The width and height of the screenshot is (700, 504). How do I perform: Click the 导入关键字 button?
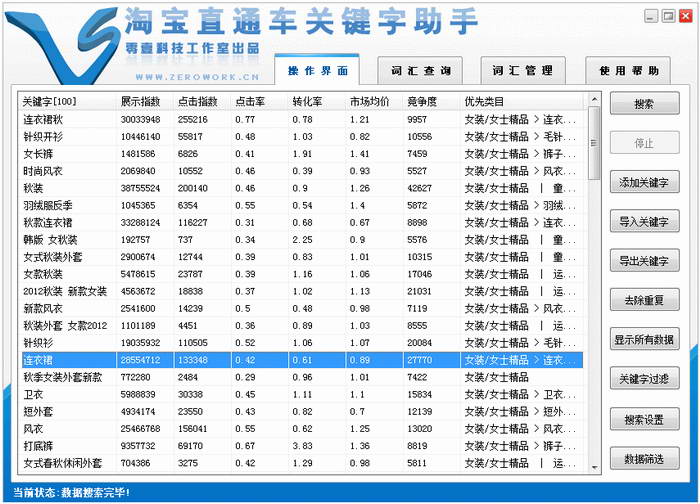pos(645,221)
